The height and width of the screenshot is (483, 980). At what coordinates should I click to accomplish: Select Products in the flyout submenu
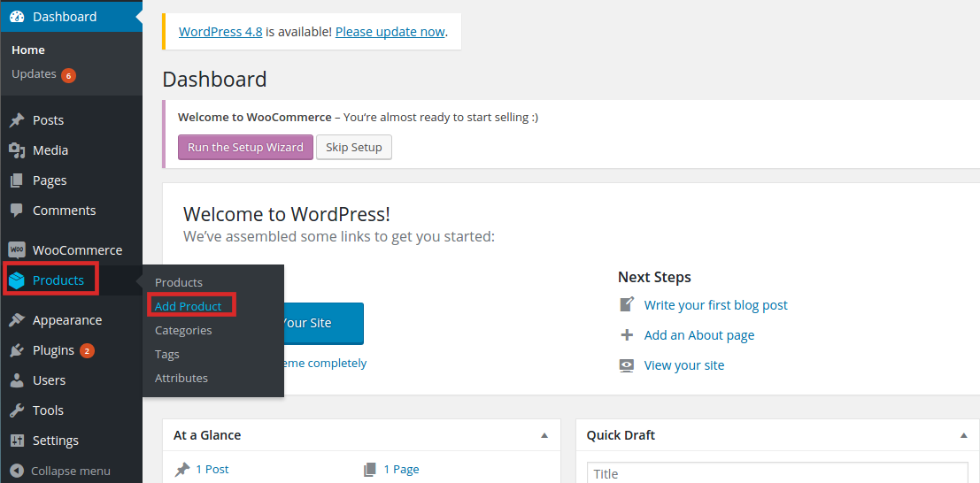[179, 282]
